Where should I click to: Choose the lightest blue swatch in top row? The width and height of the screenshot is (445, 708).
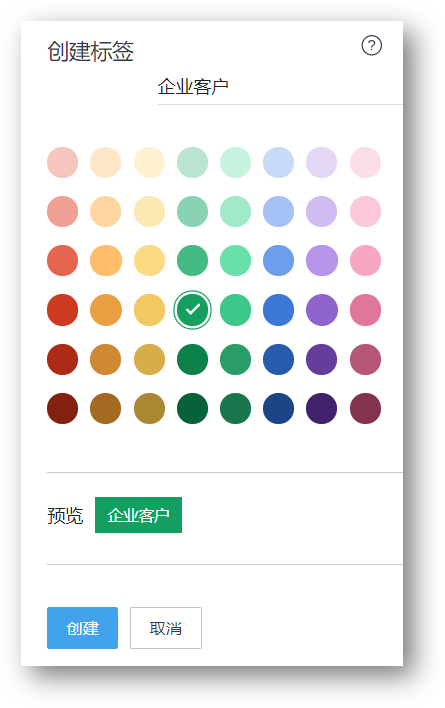point(278,162)
